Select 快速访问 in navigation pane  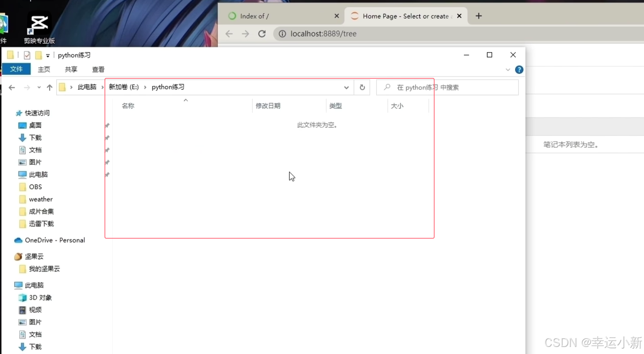click(x=37, y=113)
